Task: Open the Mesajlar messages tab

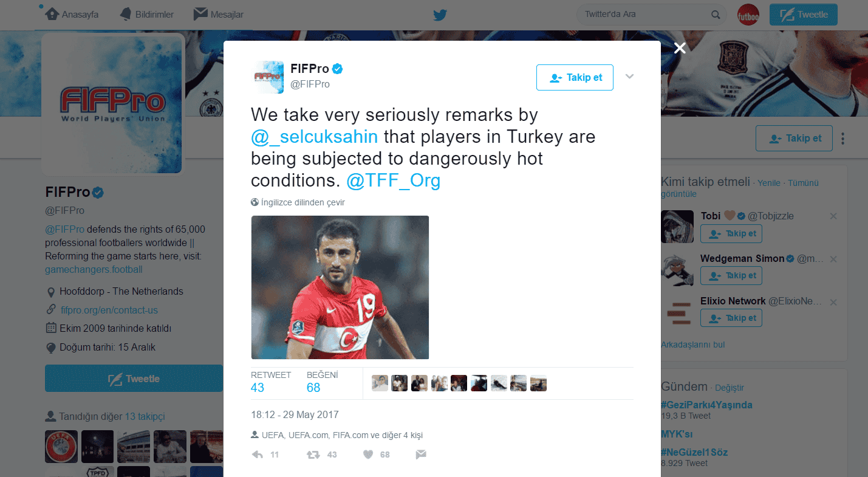Action: [x=218, y=14]
